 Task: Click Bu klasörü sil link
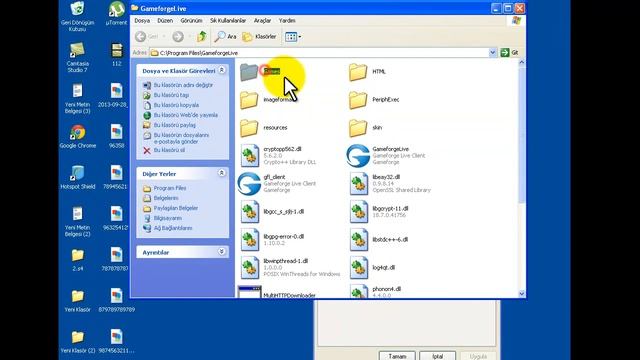[x=169, y=150]
